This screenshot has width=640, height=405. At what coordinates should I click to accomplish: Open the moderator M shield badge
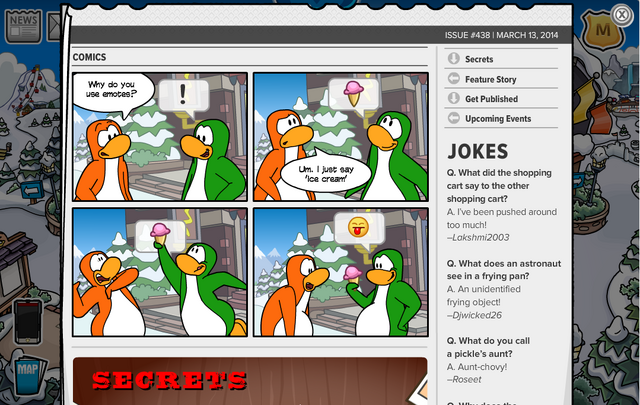click(602, 30)
